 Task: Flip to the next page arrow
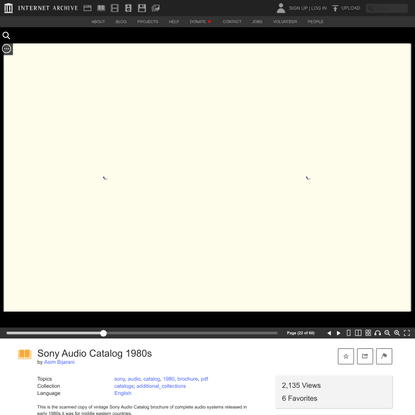(x=339, y=333)
